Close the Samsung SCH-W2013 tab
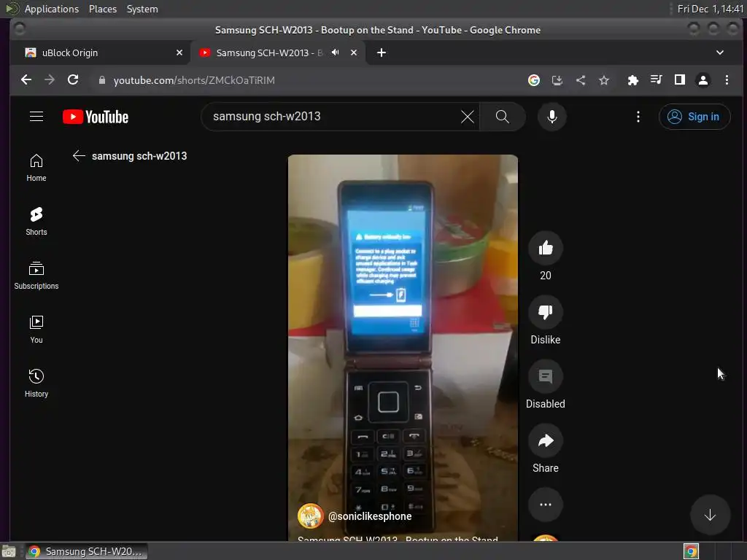747x560 pixels. pos(354,52)
